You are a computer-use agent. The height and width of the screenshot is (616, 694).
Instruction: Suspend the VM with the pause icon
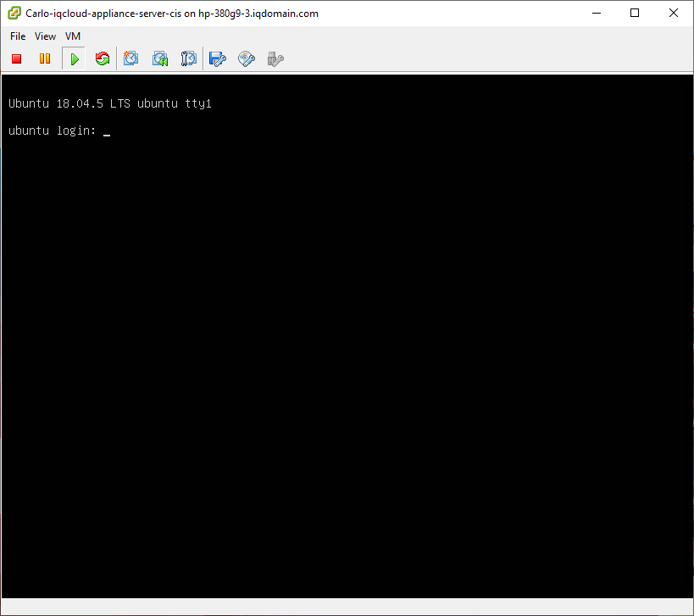coord(45,58)
